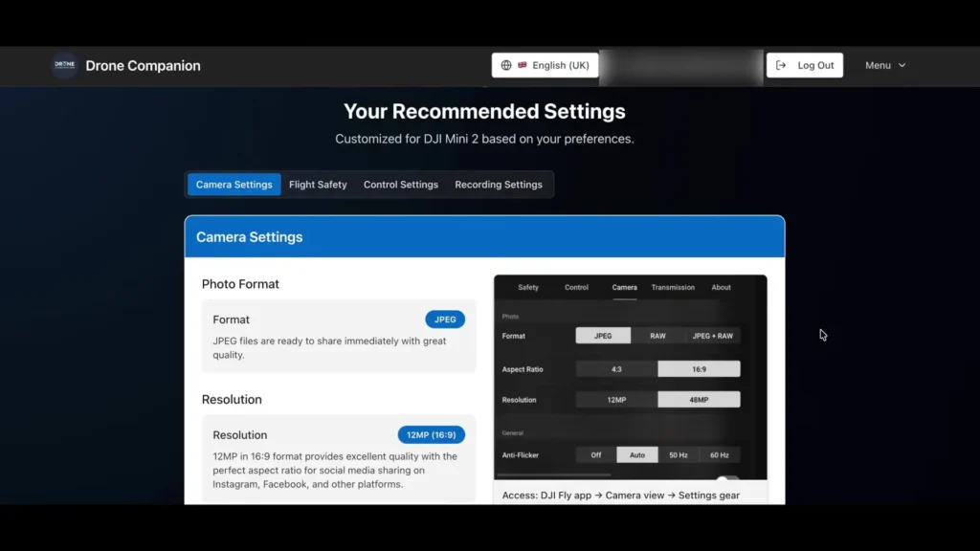
Task: Click 'Access: DJI Fly app' instruction text
Action: tap(620, 495)
